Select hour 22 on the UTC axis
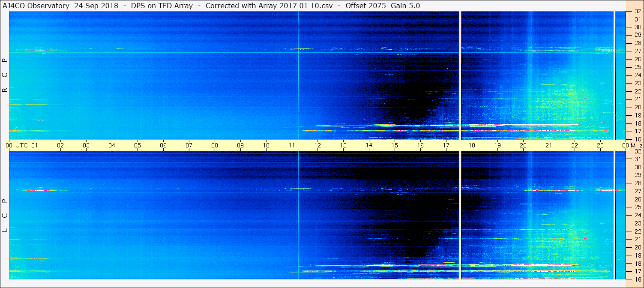This screenshot has height=288, width=644. coord(575,145)
